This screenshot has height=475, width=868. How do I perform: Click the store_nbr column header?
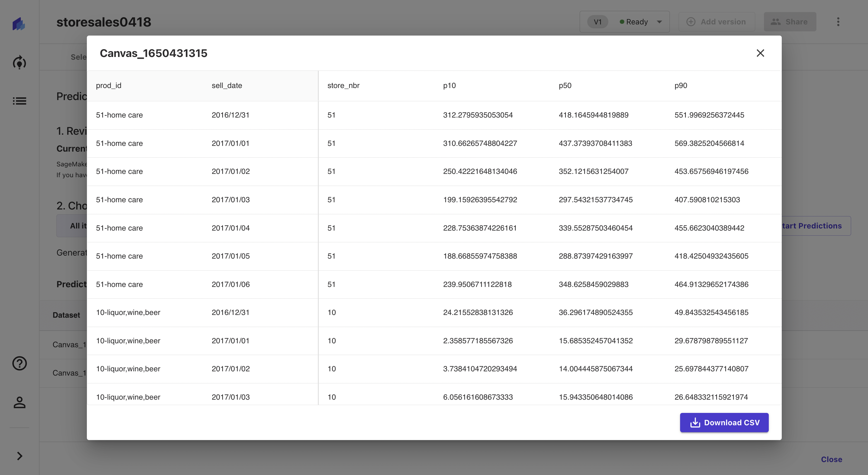click(343, 86)
